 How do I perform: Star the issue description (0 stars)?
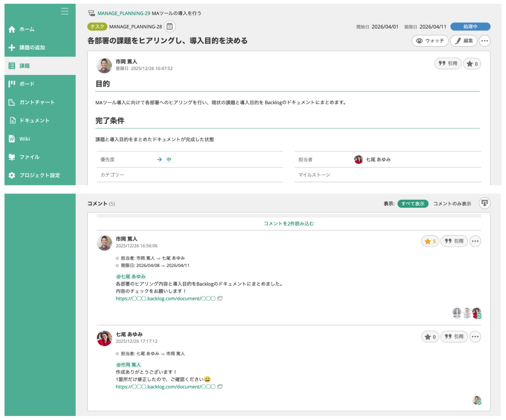coord(472,64)
